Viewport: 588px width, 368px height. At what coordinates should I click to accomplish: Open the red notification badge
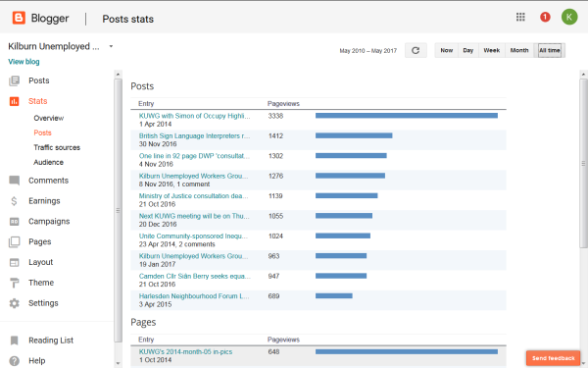(x=545, y=17)
